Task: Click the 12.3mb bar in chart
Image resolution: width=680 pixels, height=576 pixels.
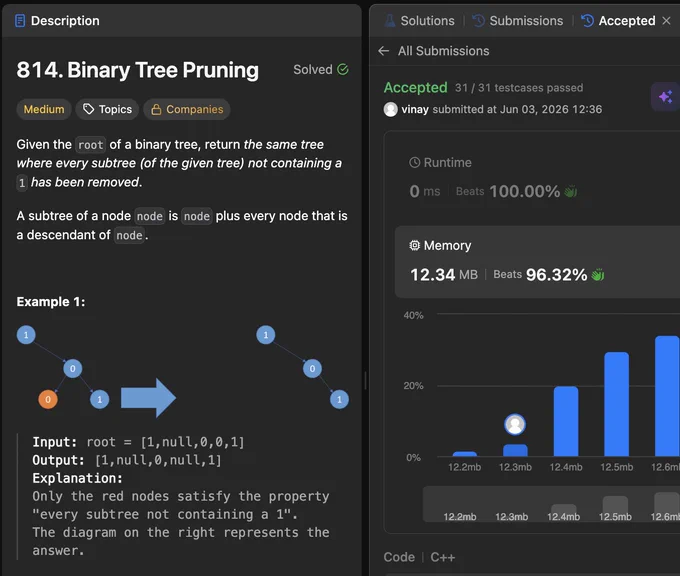Action: coord(515,450)
